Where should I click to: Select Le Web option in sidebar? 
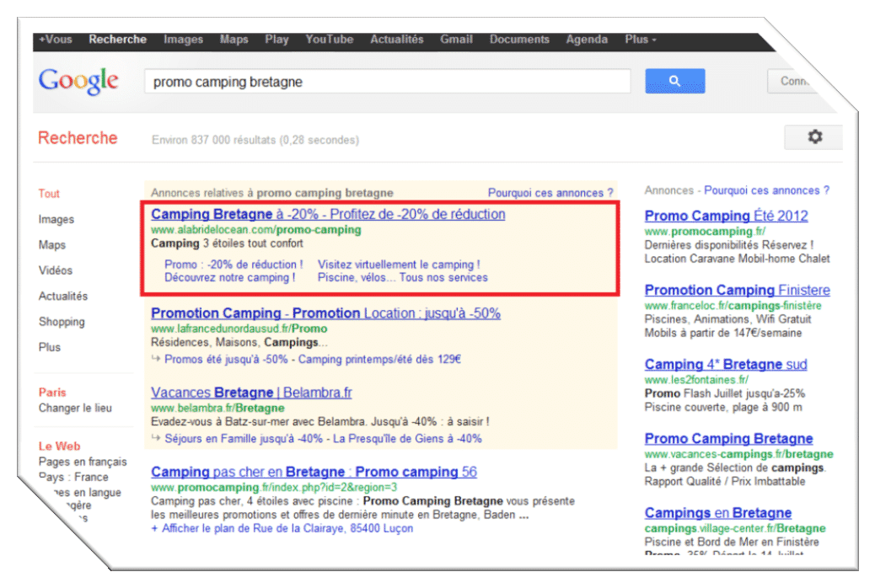tap(59, 446)
